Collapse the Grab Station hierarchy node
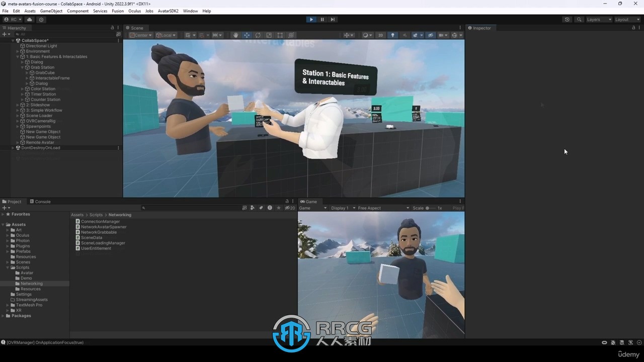The image size is (644, 362). [x=23, y=67]
